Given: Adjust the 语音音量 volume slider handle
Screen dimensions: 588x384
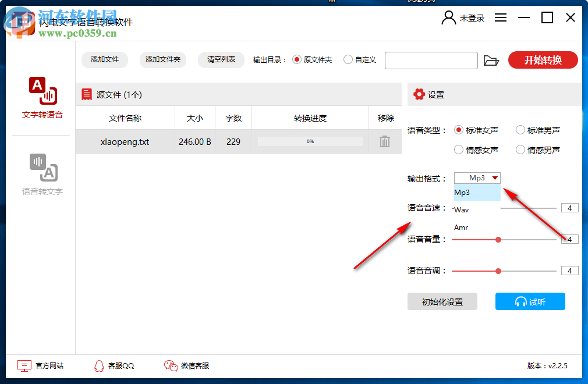Looking at the screenshot, I should [x=498, y=240].
